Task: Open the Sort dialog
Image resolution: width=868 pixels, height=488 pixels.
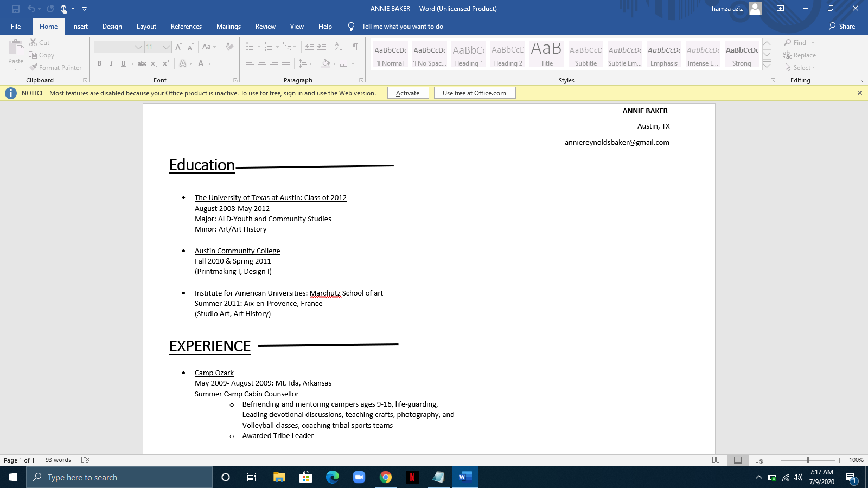Action: pos(337,47)
